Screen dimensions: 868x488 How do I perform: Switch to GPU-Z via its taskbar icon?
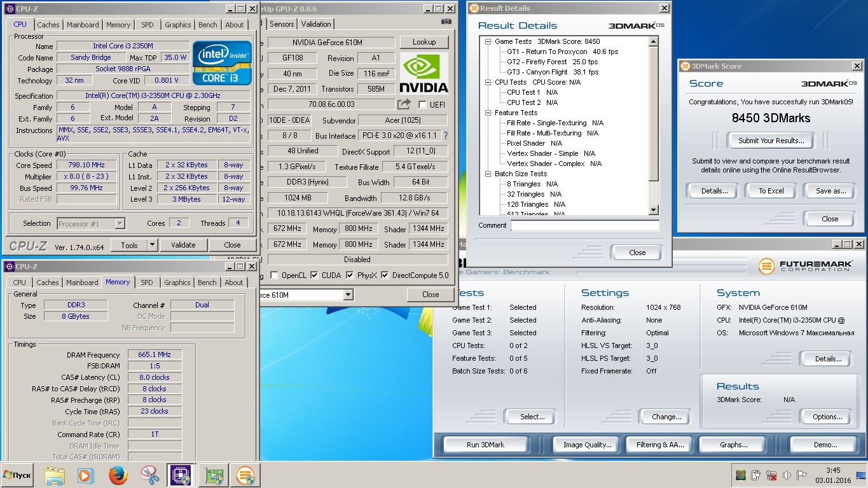tap(214, 475)
